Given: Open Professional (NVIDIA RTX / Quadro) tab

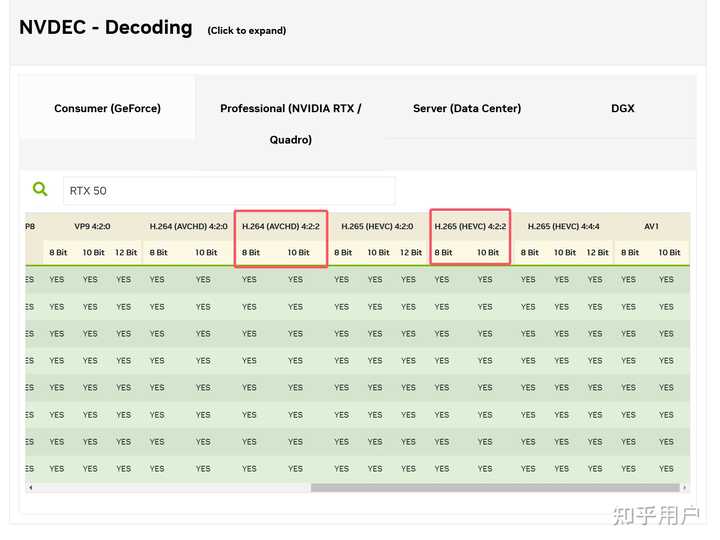Looking at the screenshot, I should pyautogui.click(x=291, y=124).
